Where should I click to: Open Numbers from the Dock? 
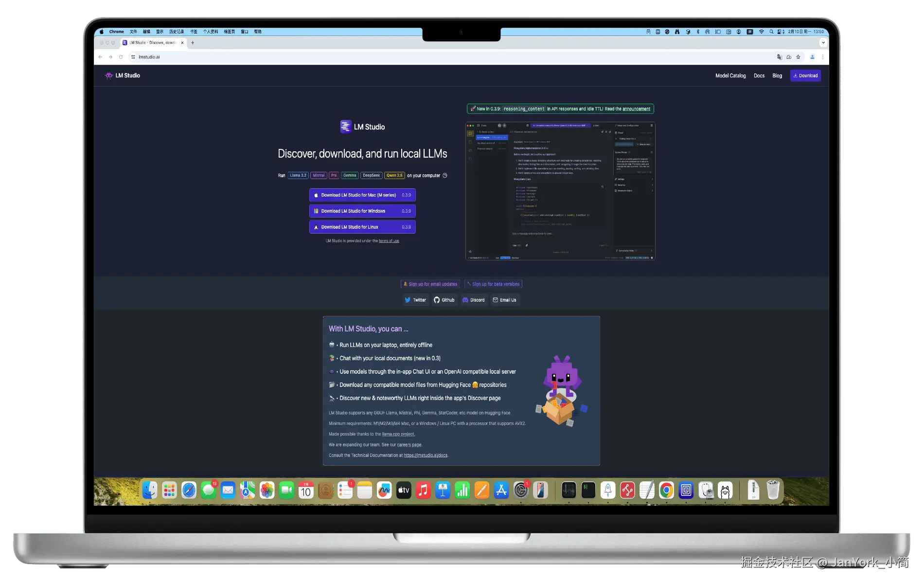pyautogui.click(x=462, y=490)
